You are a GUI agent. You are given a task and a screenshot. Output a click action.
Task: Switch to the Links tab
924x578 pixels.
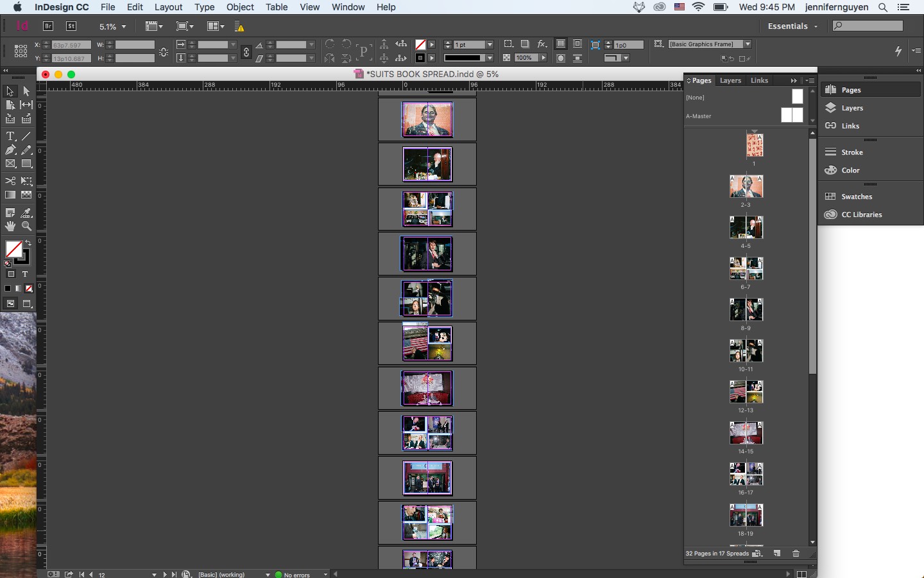tap(759, 80)
